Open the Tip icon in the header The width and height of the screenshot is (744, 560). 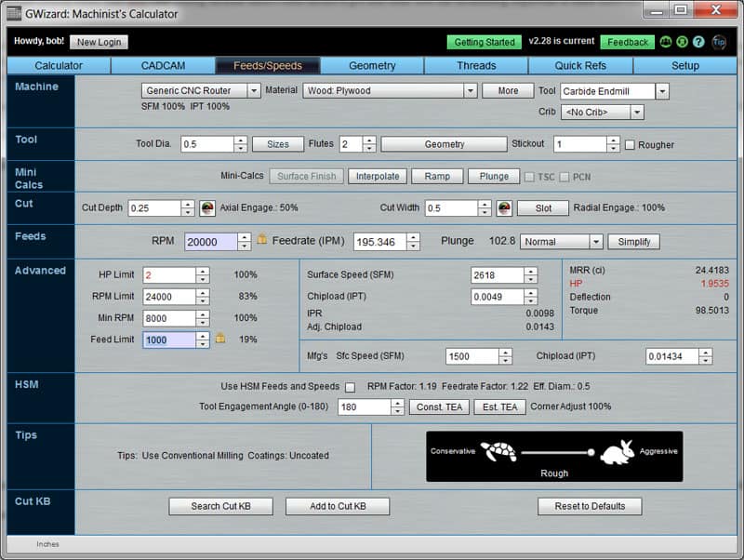tap(718, 43)
